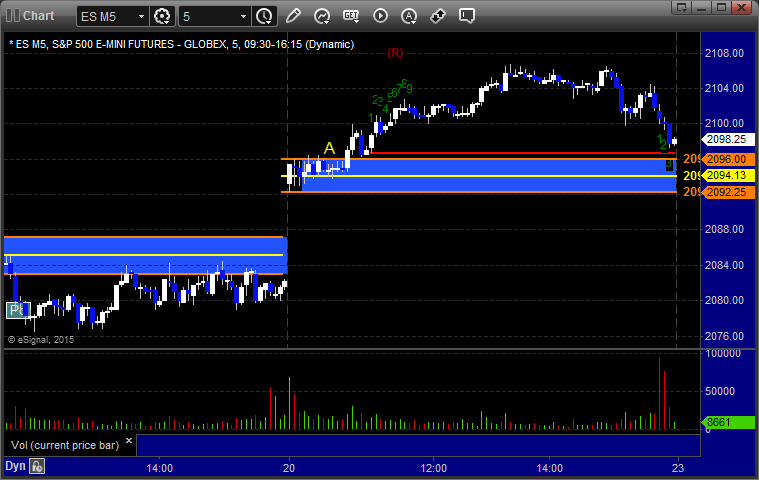Toggle the lock icon next to Dyn

(x=37, y=466)
